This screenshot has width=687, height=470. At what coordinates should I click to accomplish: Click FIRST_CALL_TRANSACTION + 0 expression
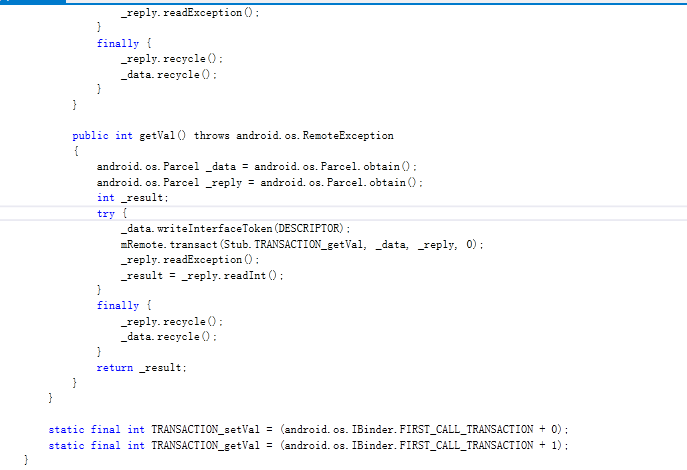(480, 429)
